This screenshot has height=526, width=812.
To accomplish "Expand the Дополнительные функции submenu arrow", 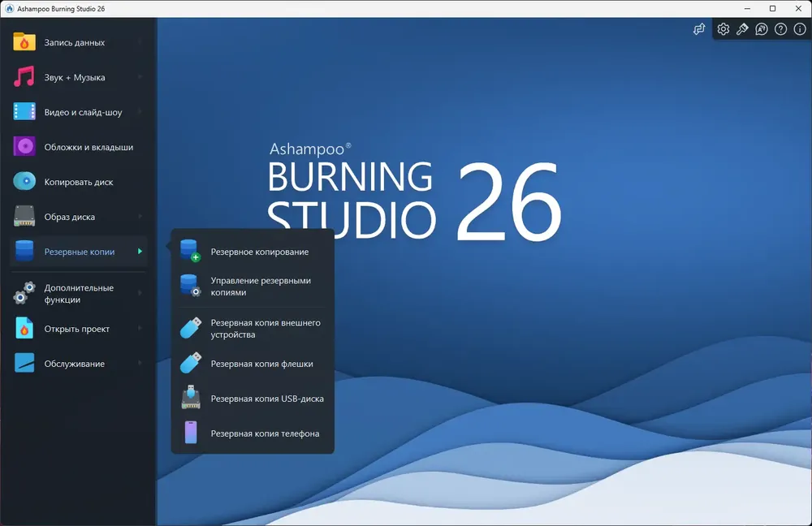I will coord(140,293).
